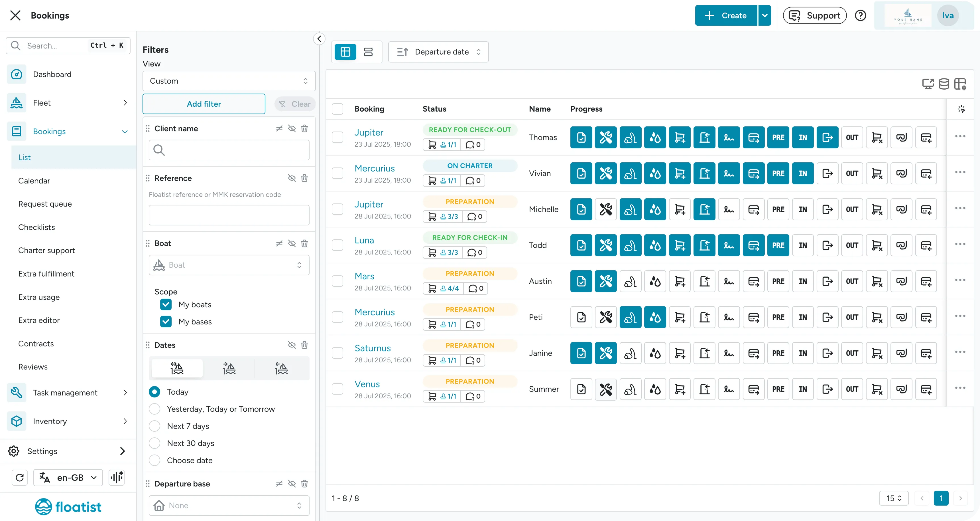Switch to the card rows view icon
Image resolution: width=980 pixels, height=521 pixels.
tap(368, 52)
